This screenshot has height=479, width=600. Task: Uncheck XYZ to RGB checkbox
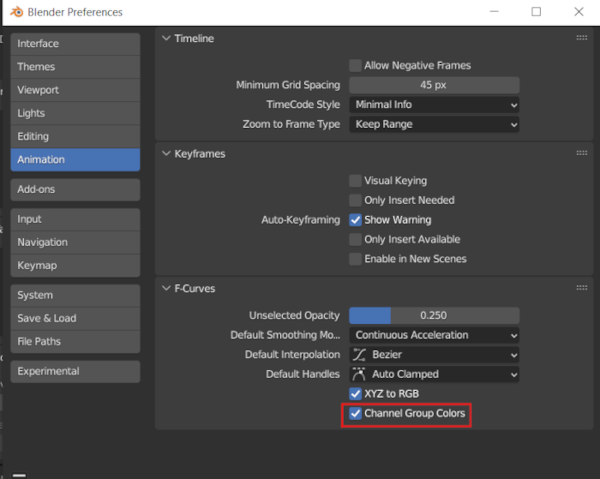tap(355, 393)
